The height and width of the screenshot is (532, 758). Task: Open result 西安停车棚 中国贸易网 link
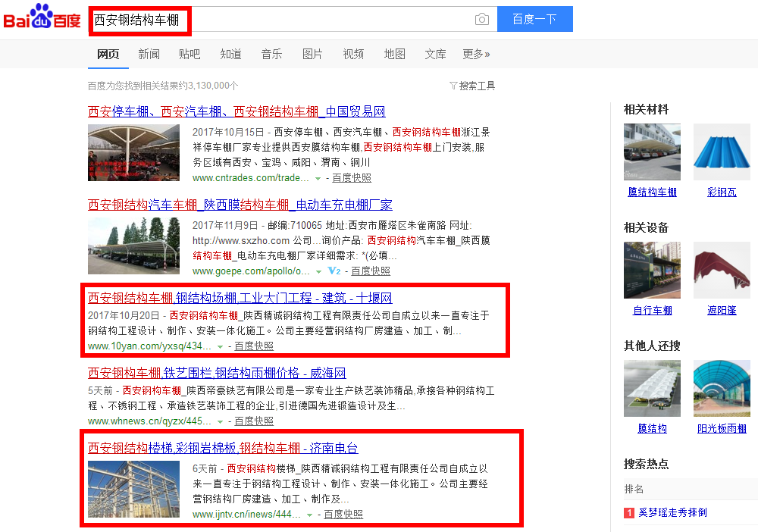point(236,111)
